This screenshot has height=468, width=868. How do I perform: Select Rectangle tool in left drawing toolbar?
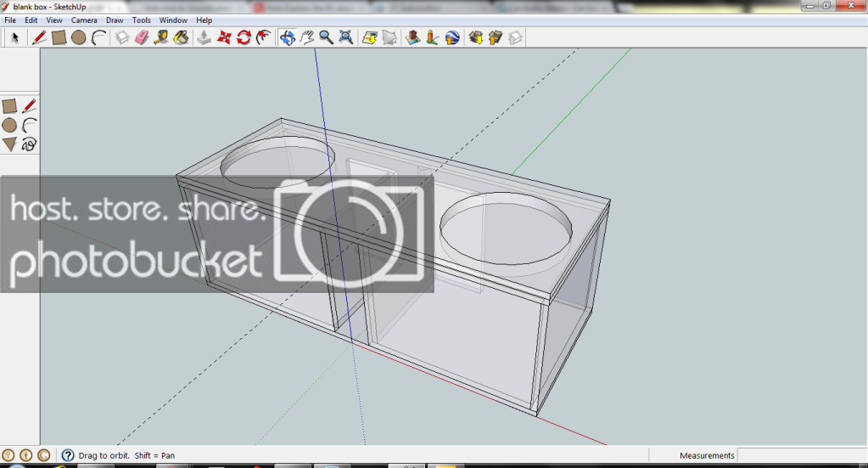pyautogui.click(x=9, y=106)
